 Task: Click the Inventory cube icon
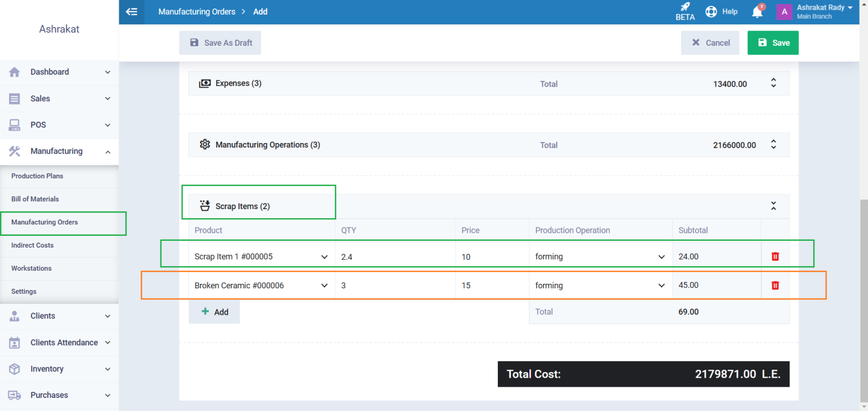[x=14, y=369]
